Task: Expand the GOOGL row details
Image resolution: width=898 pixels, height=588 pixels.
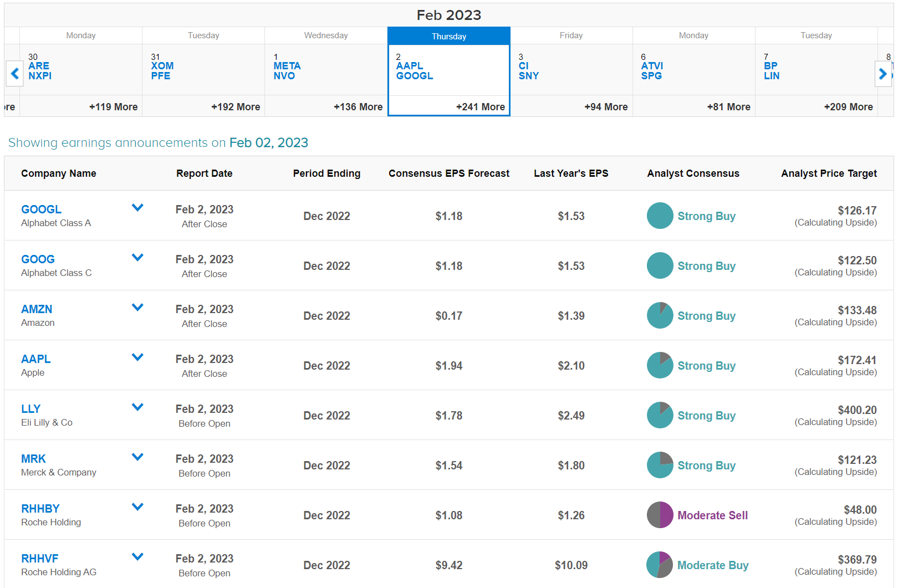Action: point(137,208)
